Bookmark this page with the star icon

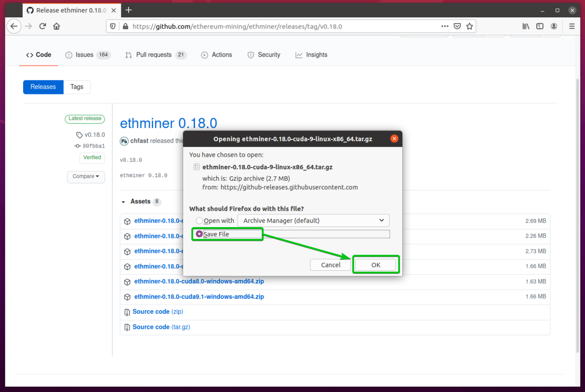click(470, 26)
